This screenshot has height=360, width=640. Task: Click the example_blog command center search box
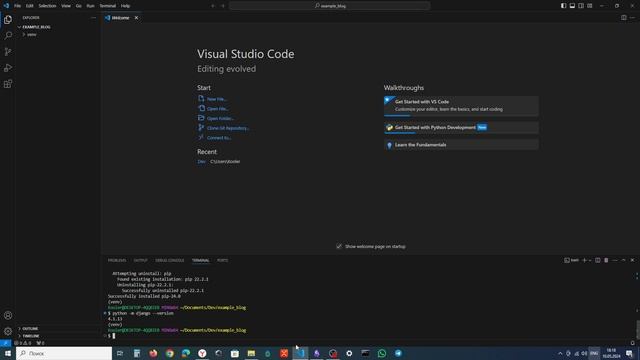click(329, 6)
